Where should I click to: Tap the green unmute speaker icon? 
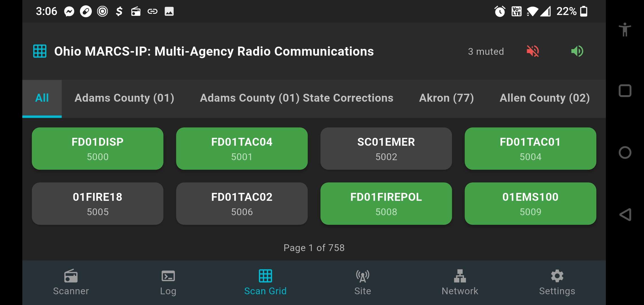[577, 51]
